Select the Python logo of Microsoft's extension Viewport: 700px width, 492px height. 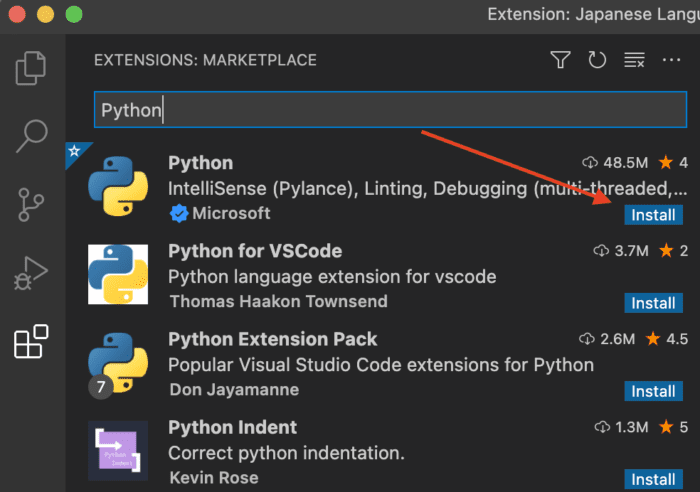pyautogui.click(x=118, y=186)
